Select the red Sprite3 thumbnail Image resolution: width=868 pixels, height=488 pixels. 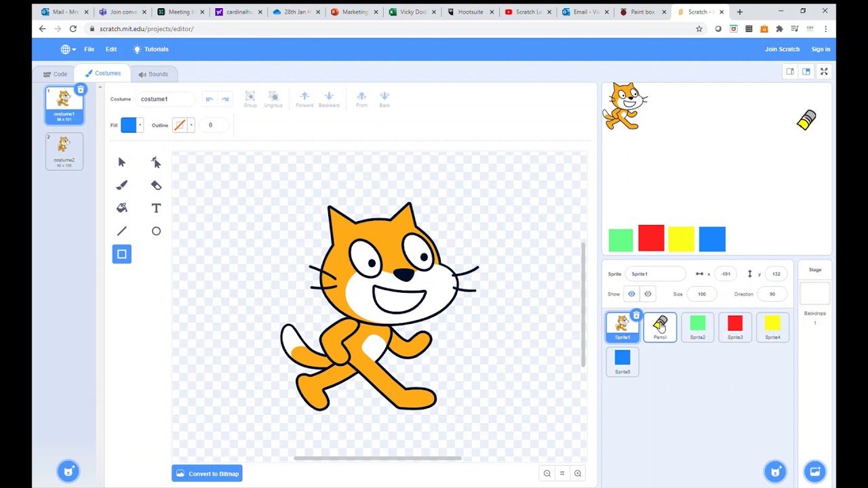[x=735, y=327]
